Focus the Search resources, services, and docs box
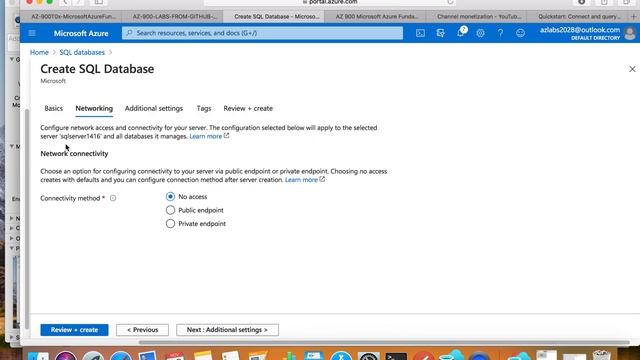The width and height of the screenshot is (640, 360). click(x=262, y=33)
